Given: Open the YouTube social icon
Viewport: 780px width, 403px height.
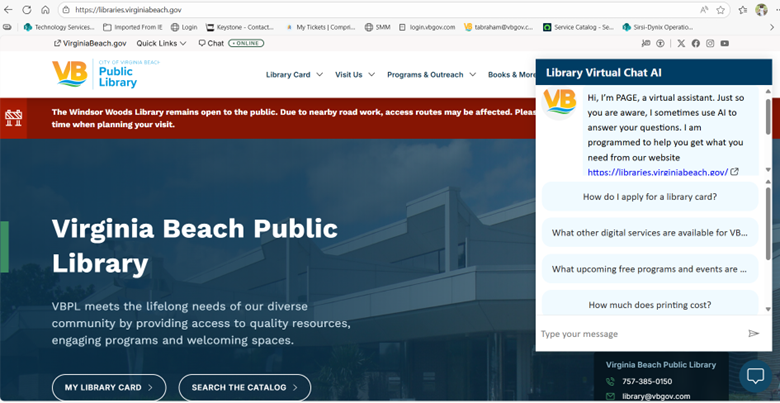Looking at the screenshot, I should 725,44.
